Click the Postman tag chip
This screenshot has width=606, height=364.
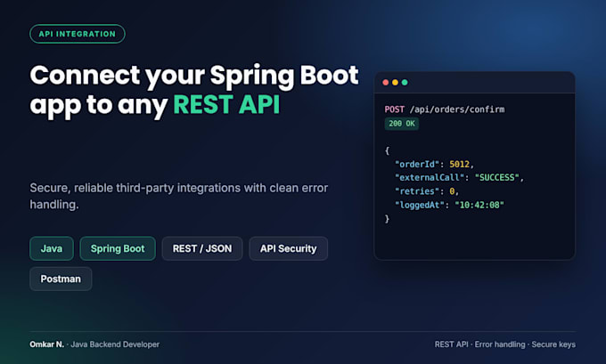tap(61, 279)
